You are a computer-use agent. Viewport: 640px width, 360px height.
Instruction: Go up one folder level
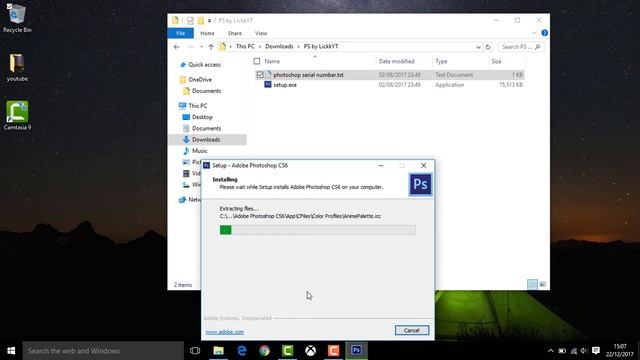[x=211, y=47]
